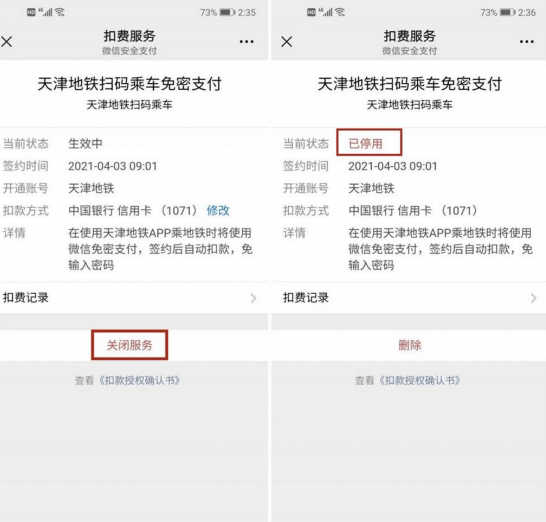The width and height of the screenshot is (546, 522).
Task: Tap the chevron arrow beside right 扣费记录
Action: tap(533, 298)
